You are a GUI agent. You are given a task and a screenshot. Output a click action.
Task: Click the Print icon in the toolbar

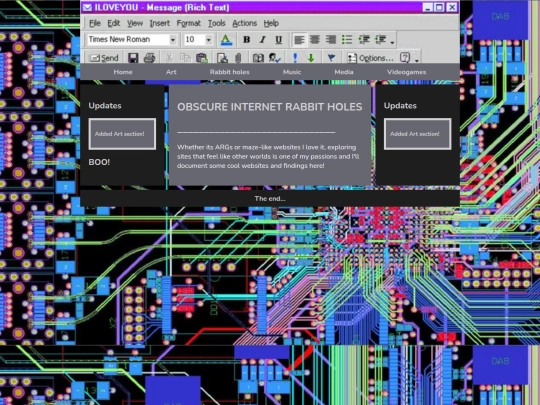click(x=149, y=58)
